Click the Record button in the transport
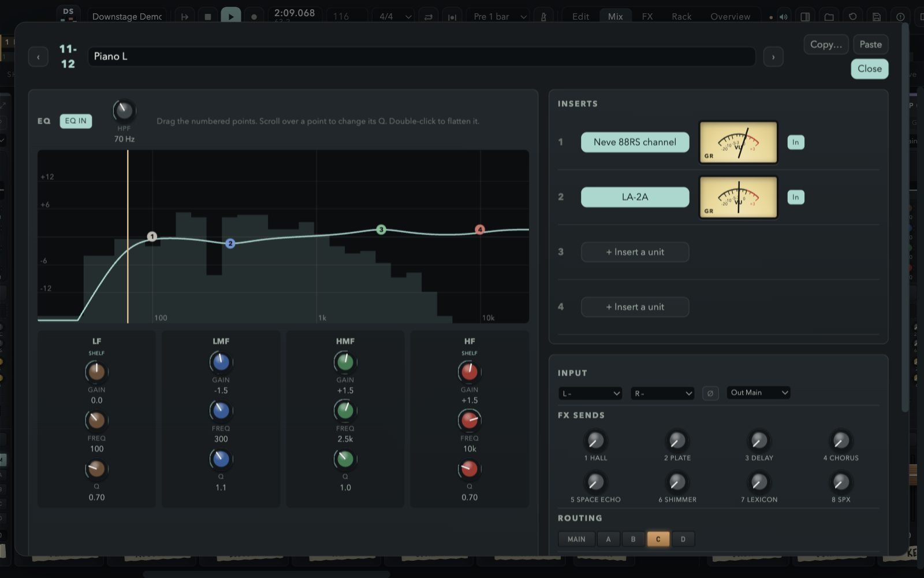Viewport: 924px width, 578px height. pyautogui.click(x=254, y=17)
